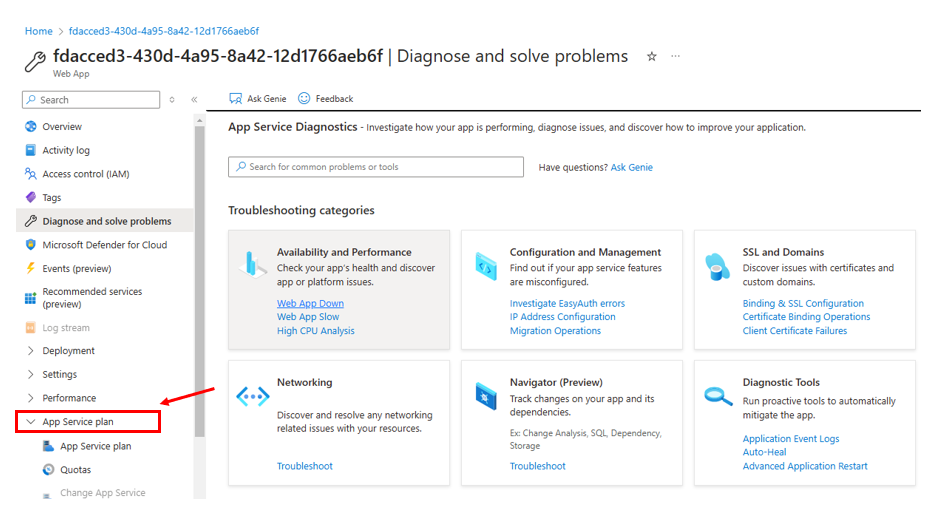Click the search for common problems field
930x513 pixels.
(376, 167)
